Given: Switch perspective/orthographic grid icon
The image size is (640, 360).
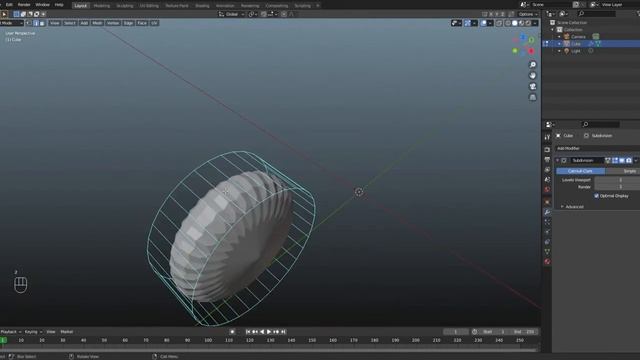Looking at the screenshot, I should point(532,97).
